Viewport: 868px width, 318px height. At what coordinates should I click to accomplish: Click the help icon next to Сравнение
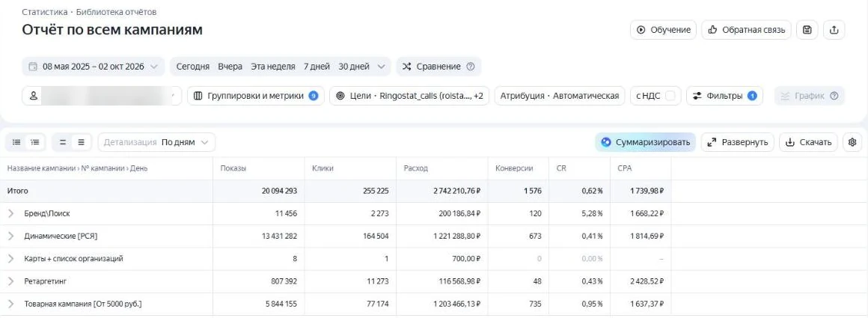tap(471, 67)
